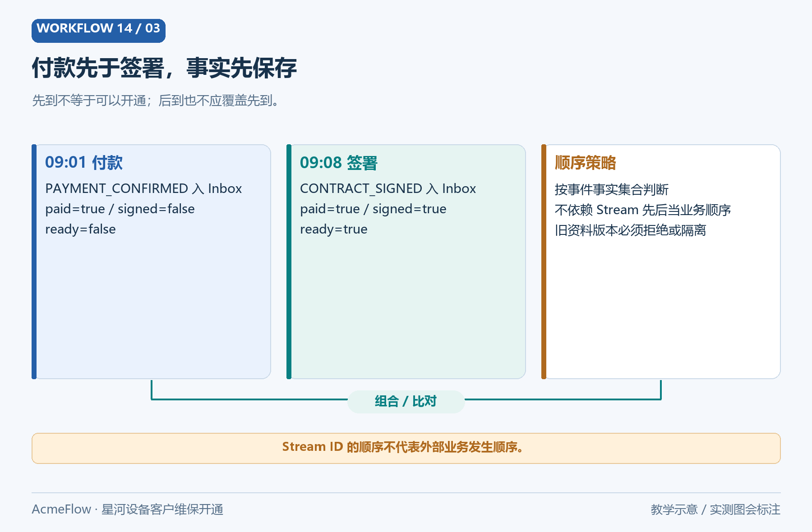812x532 pixels.
Task: Click the WORKFLOW 14 / 03 badge
Action: tap(98, 31)
